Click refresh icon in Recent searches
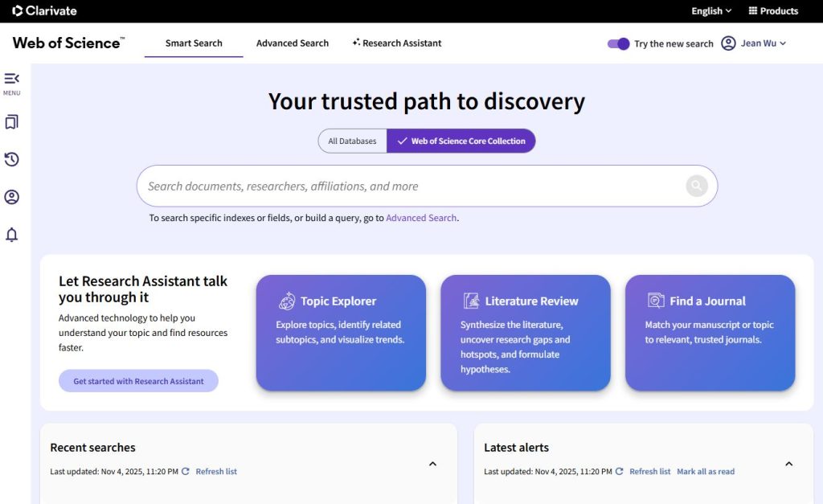Image resolution: width=823 pixels, height=504 pixels. coord(186,471)
